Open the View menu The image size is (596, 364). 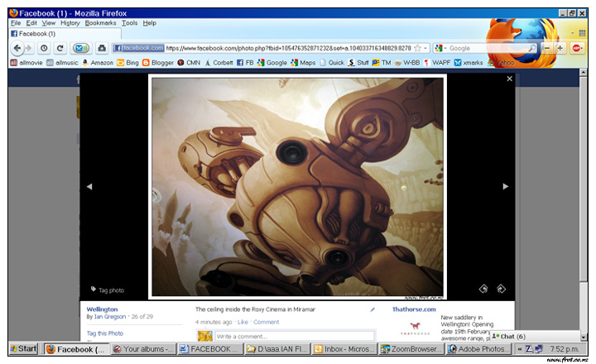pyautogui.click(x=48, y=23)
